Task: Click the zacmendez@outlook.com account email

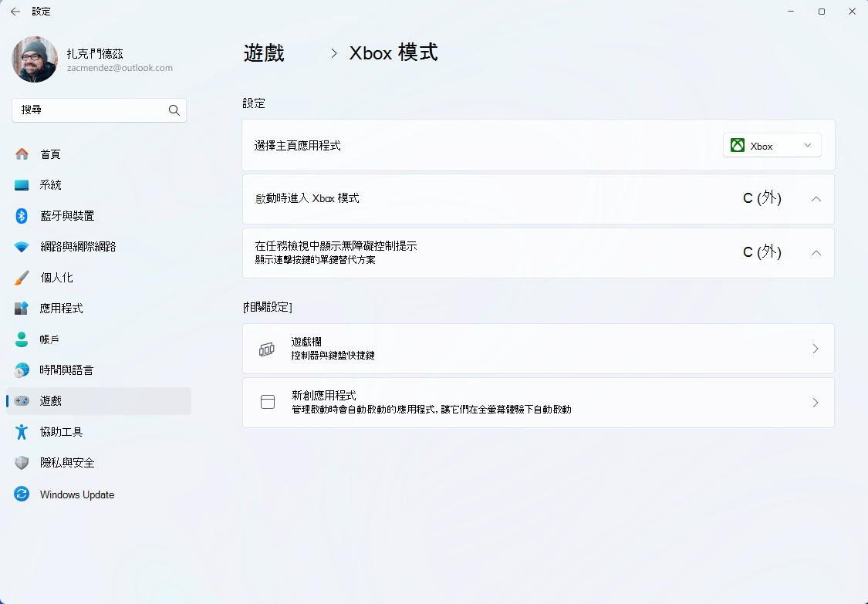Action: 120,68
